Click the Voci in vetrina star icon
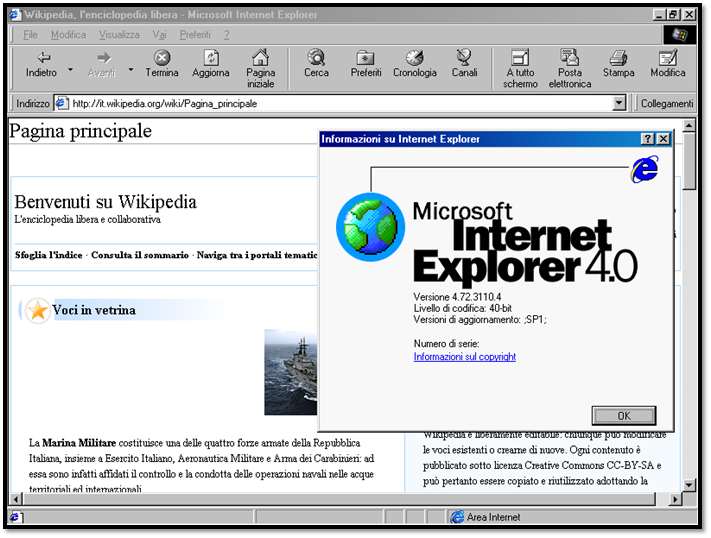Screen dimensions: 711x538 coord(37,311)
